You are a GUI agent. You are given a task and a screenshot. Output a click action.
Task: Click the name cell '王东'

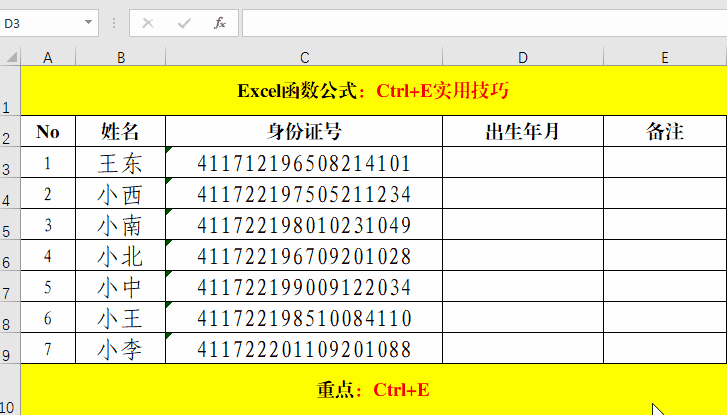click(x=121, y=162)
